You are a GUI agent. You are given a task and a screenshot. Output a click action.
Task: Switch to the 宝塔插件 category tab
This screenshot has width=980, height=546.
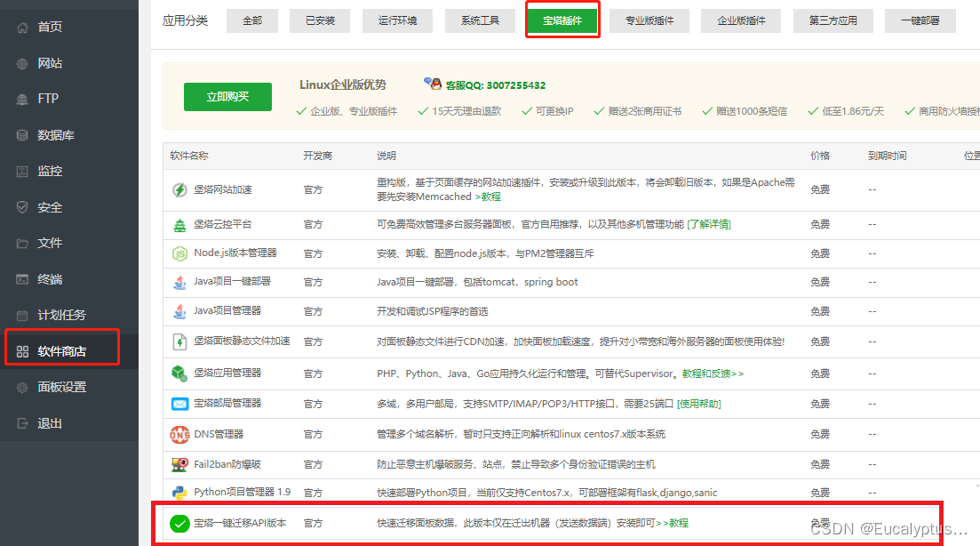click(562, 20)
